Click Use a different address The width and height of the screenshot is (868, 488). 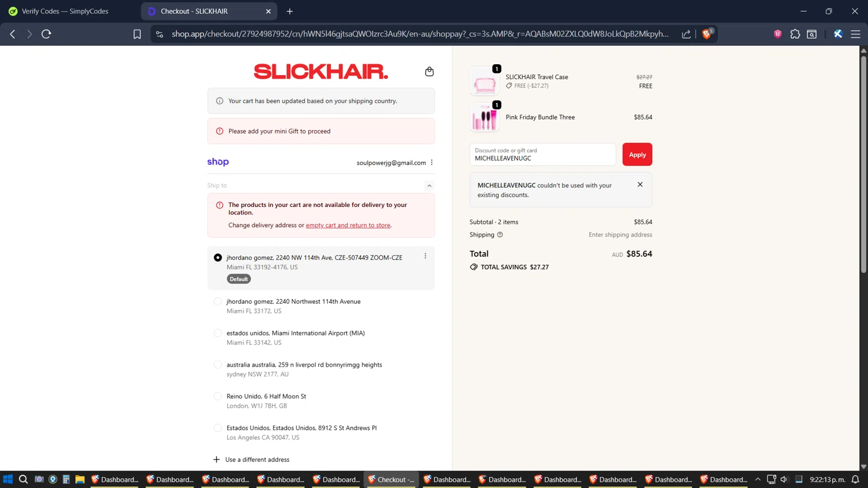(x=251, y=460)
